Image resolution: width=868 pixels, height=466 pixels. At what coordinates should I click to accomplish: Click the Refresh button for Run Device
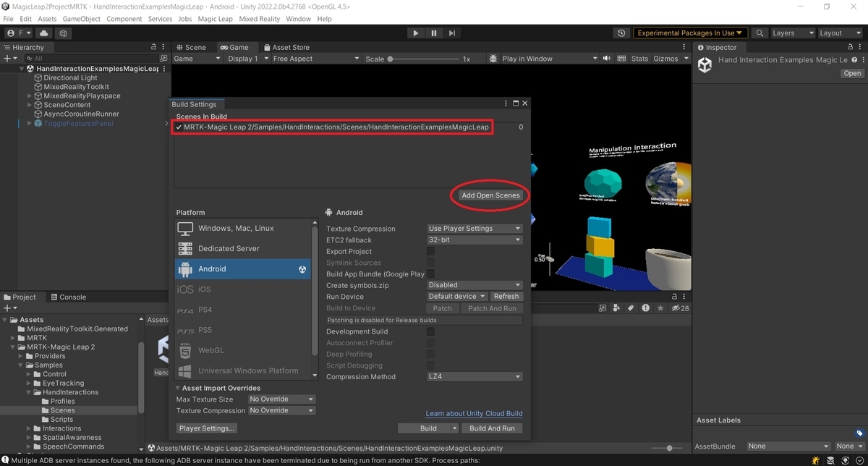click(506, 297)
